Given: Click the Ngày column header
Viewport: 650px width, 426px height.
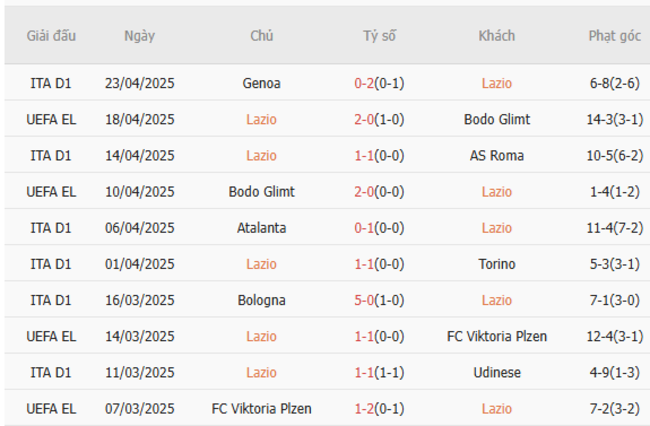Looking at the screenshot, I should pos(139,36).
